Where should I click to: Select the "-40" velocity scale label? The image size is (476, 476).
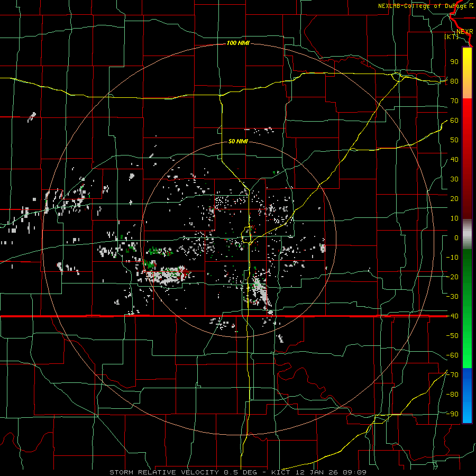pos(452,316)
